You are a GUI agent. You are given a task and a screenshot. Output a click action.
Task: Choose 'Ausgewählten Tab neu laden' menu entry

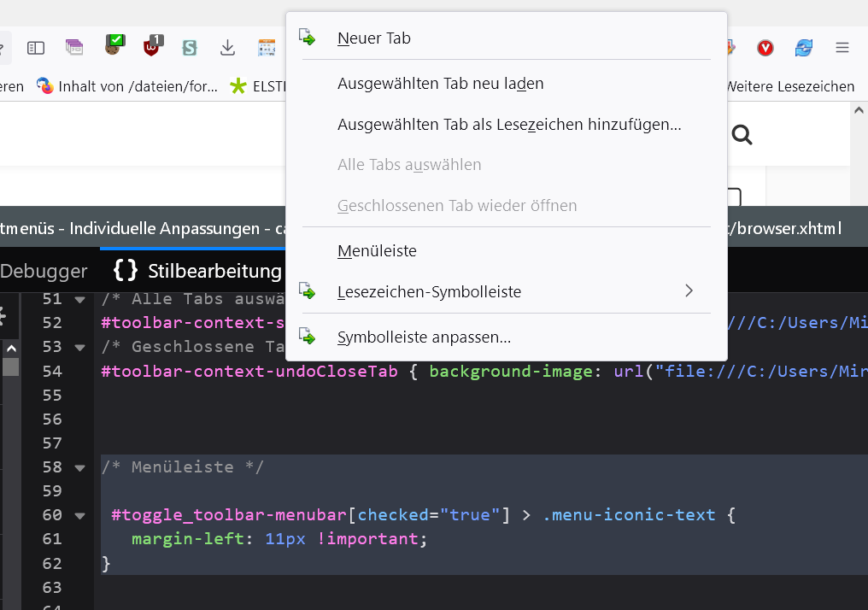[440, 84]
